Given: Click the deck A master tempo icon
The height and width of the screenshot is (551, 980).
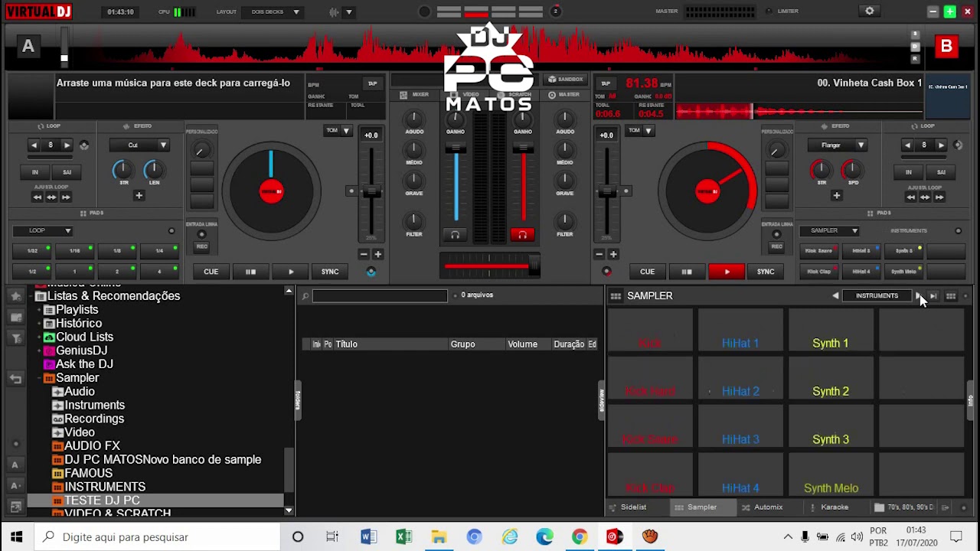Looking at the screenshot, I should coord(371,272).
